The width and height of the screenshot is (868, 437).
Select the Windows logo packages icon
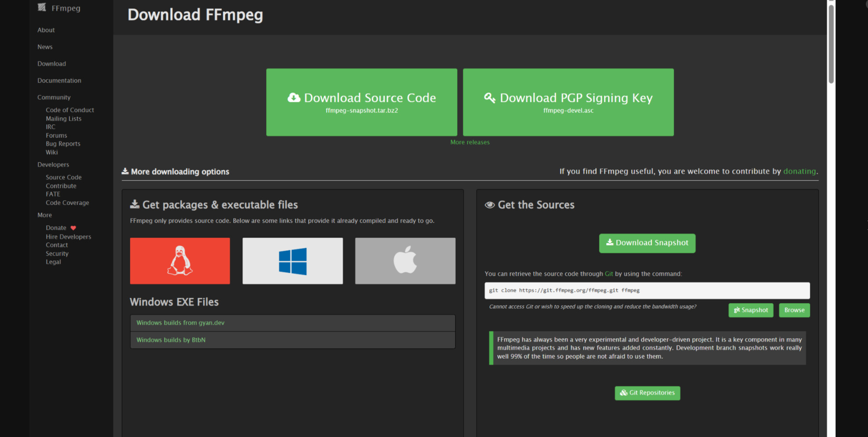[293, 261]
